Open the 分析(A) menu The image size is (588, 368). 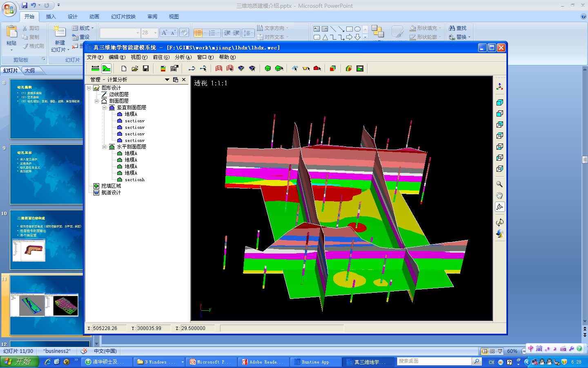183,57
